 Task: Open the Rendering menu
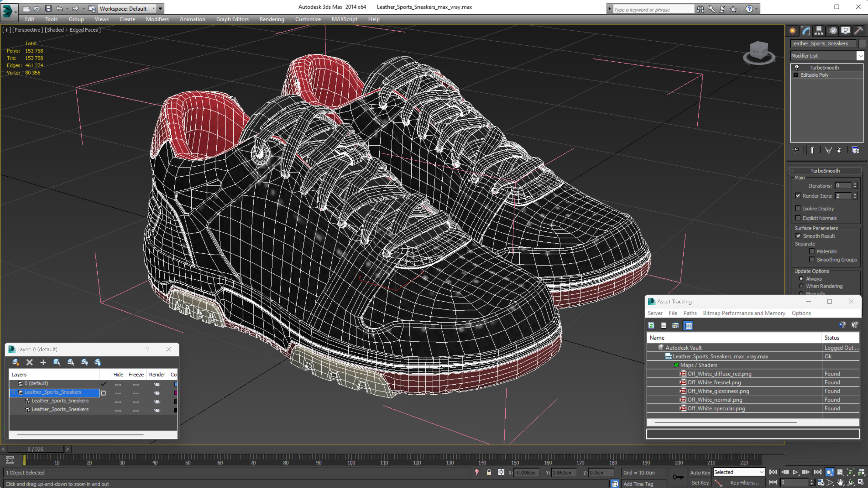click(272, 19)
